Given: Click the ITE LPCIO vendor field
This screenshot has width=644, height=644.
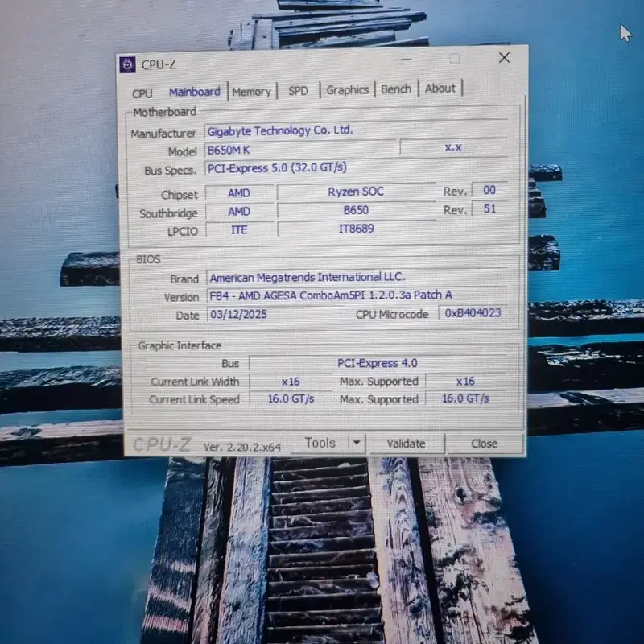Looking at the screenshot, I should [239, 229].
